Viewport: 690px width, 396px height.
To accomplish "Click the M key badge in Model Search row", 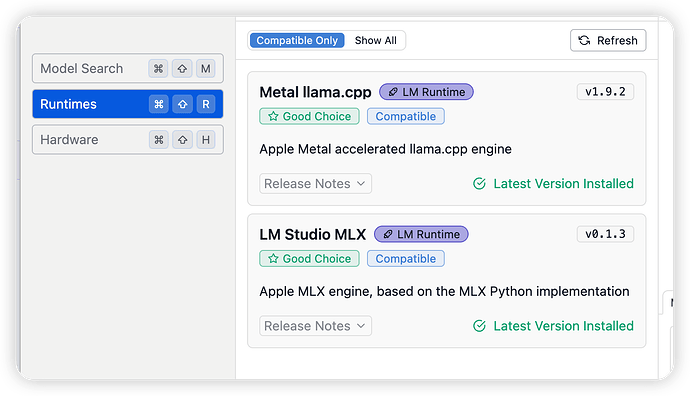I will [206, 69].
